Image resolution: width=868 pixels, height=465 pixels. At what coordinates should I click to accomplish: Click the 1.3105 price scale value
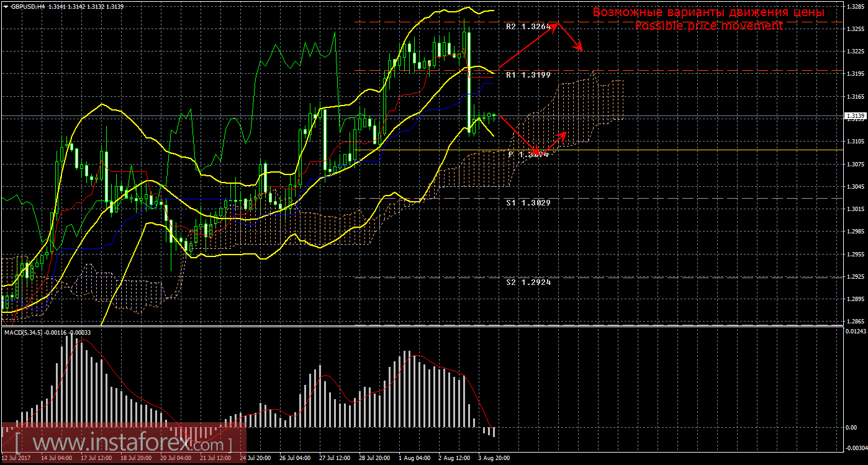click(854, 142)
